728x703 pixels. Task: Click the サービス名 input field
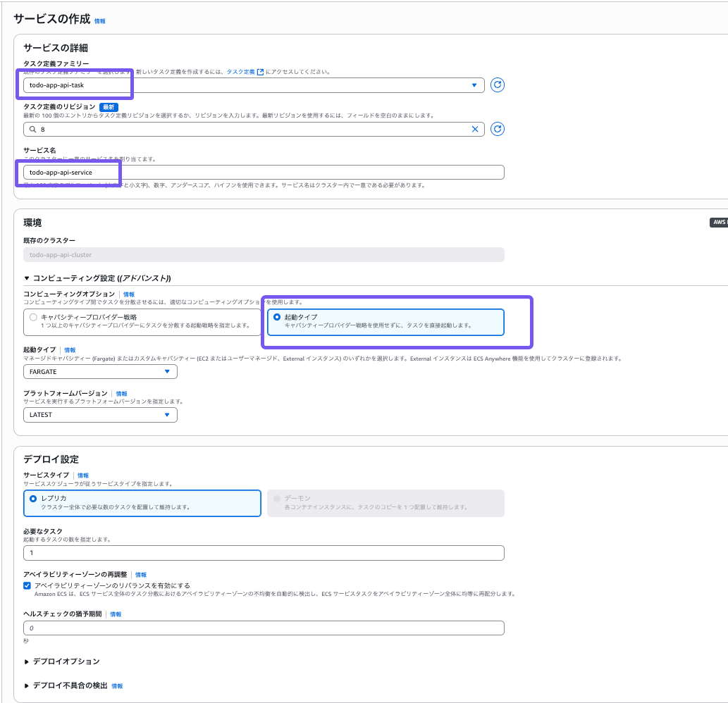click(x=264, y=172)
